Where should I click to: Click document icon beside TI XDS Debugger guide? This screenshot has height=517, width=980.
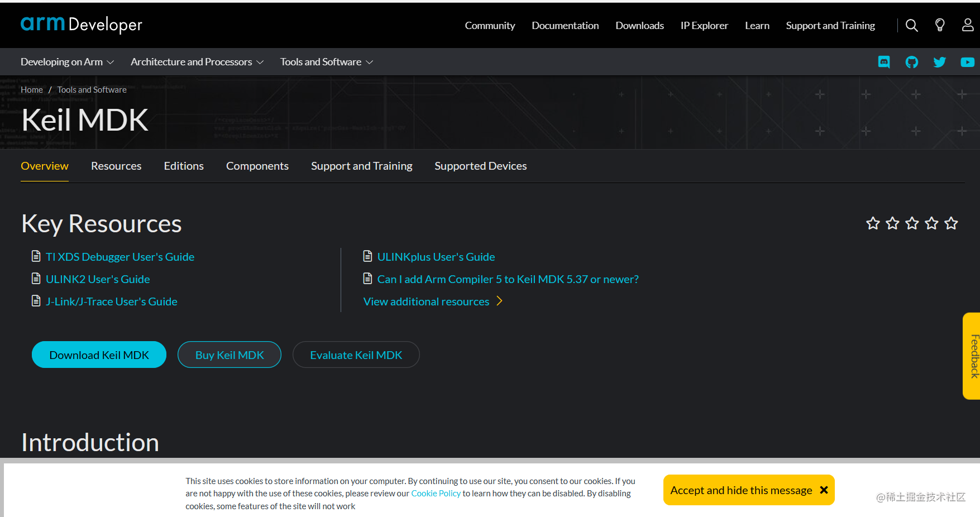(x=36, y=256)
